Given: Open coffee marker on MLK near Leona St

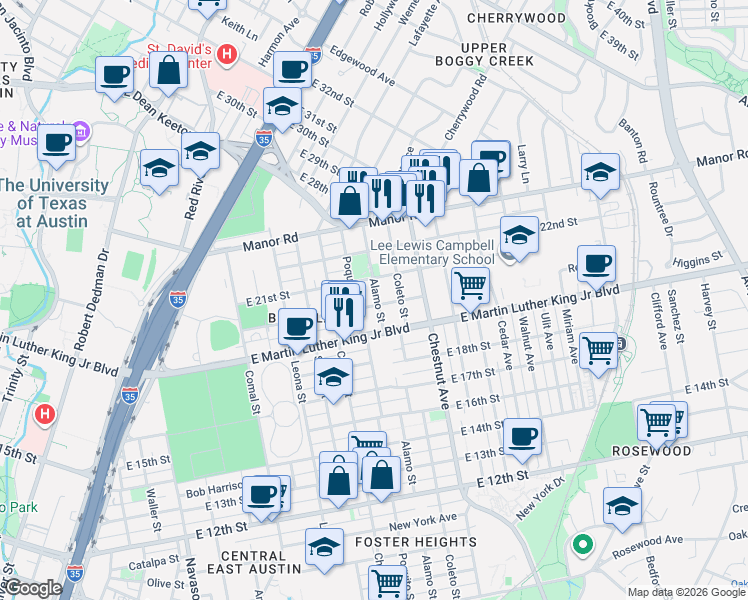Looking at the screenshot, I should pos(297,328).
